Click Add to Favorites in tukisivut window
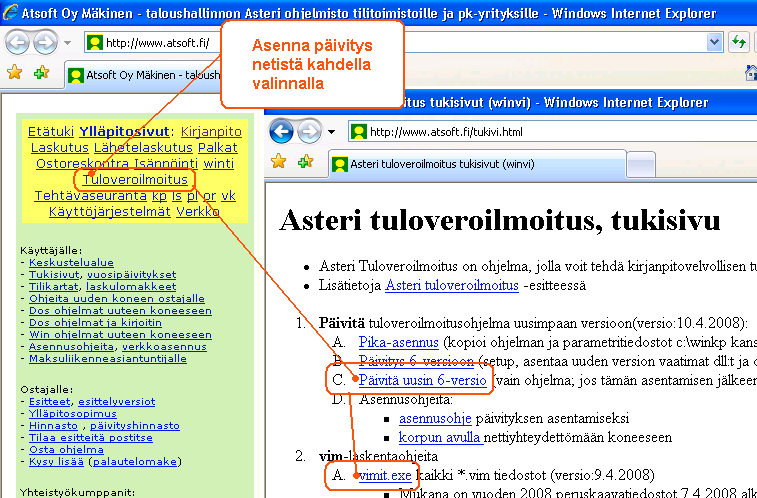This screenshot has height=498, width=757. 305,162
